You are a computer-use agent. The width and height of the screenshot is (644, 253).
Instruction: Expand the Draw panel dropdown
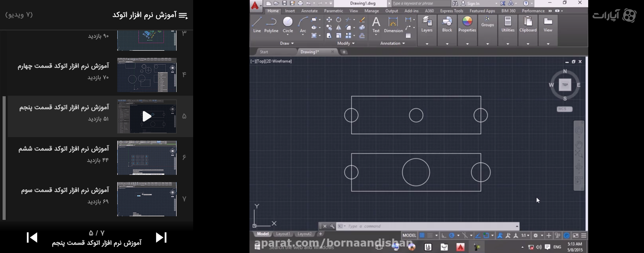(287, 43)
